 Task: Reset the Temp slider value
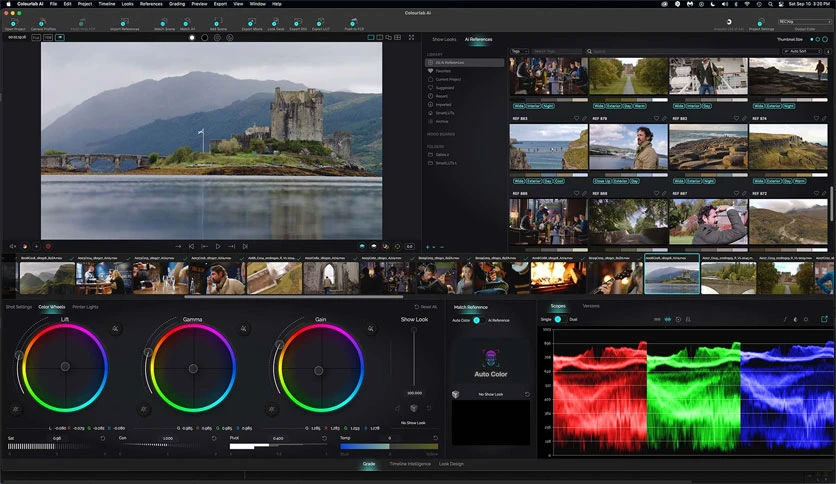tap(435, 438)
